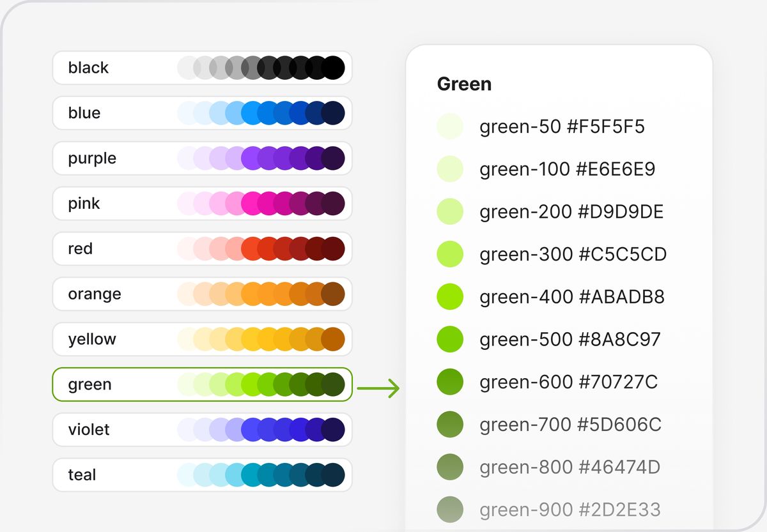Click the 'pink' palette label
The image size is (767, 532).
tap(84, 204)
